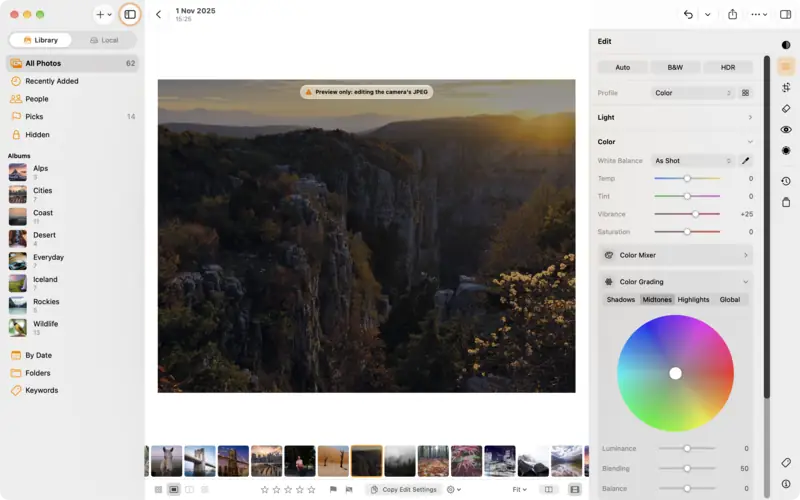Click the Vibrance slider handle
The image size is (800, 500).
coord(695,214)
